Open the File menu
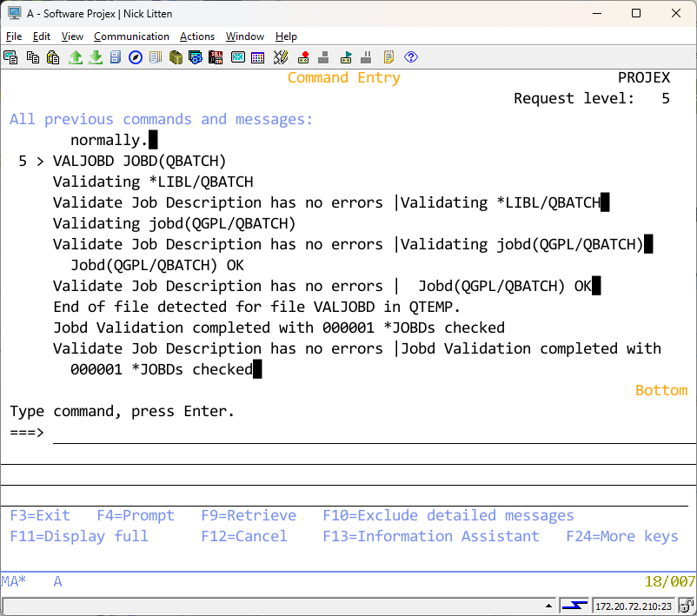The height and width of the screenshot is (616, 697). pos(14,36)
